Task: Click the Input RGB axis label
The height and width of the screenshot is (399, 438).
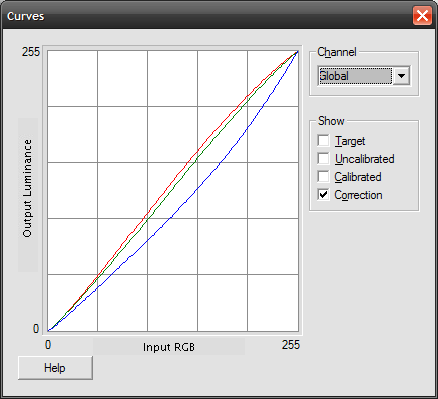Action: coord(169,347)
